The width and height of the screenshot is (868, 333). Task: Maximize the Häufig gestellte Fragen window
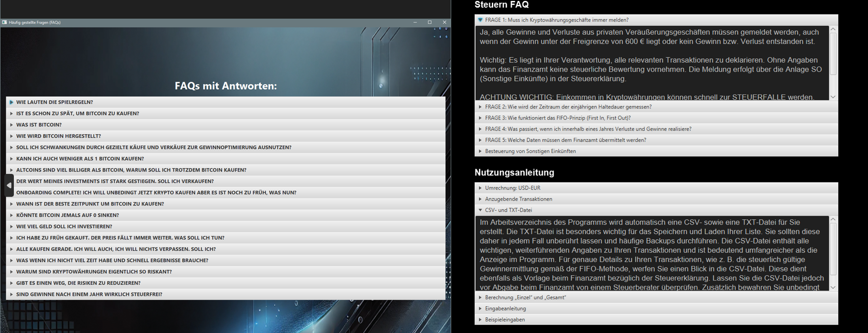tap(430, 22)
